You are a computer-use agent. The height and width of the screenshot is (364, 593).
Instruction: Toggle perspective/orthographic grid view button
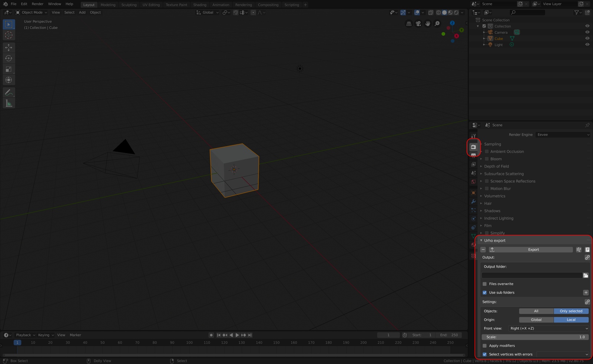(x=409, y=24)
